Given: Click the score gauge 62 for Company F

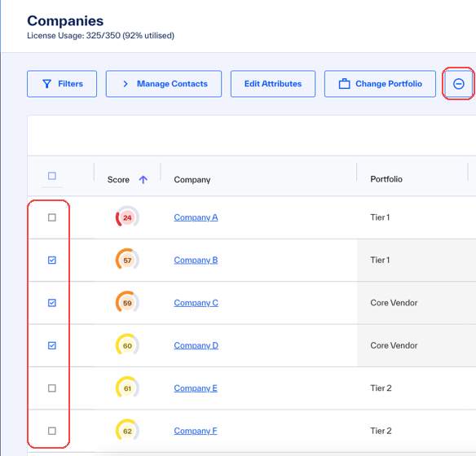Looking at the screenshot, I should 127,431.
